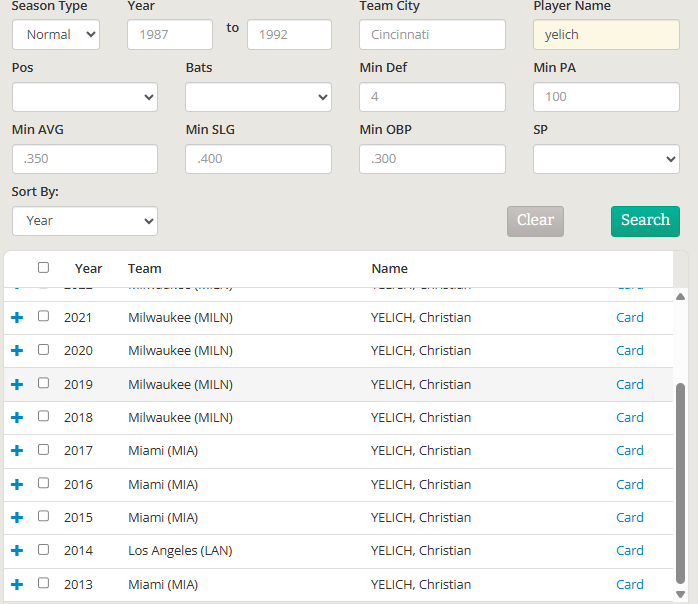The image size is (698, 604).
Task: Open the Bats dropdown
Action: (258, 97)
